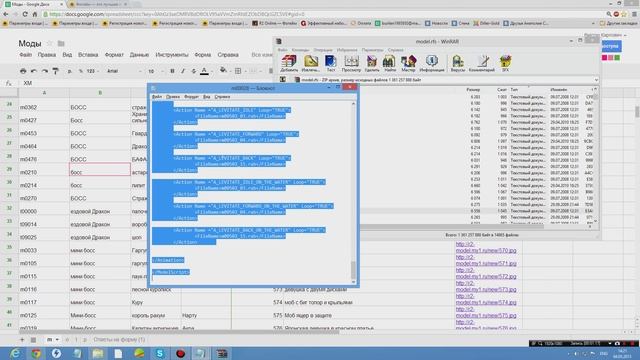This screenshot has height=360, width=640.
Task: Expand the WinRAR archive path dropdown
Action: click(596, 80)
